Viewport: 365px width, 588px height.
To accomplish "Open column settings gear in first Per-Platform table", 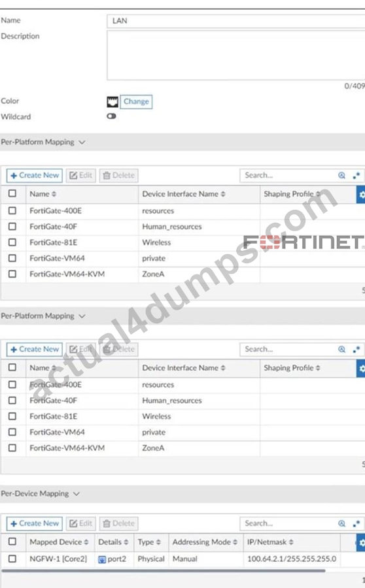I will click(x=361, y=194).
